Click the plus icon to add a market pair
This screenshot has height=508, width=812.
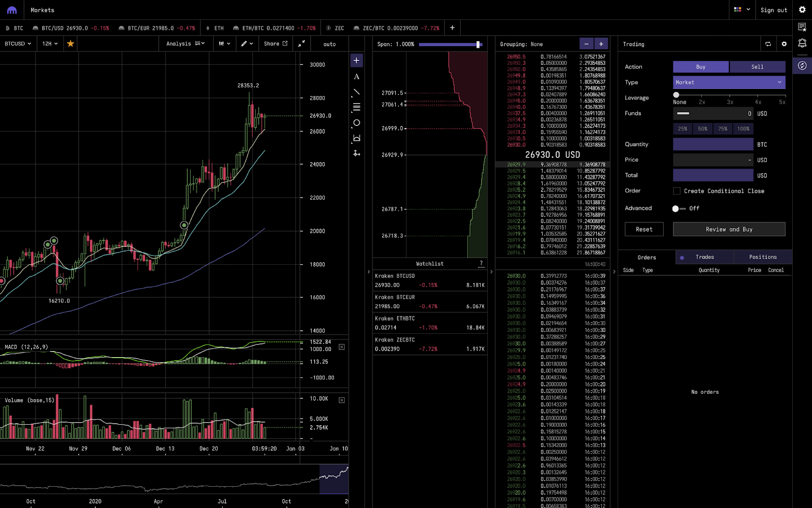pos(452,27)
